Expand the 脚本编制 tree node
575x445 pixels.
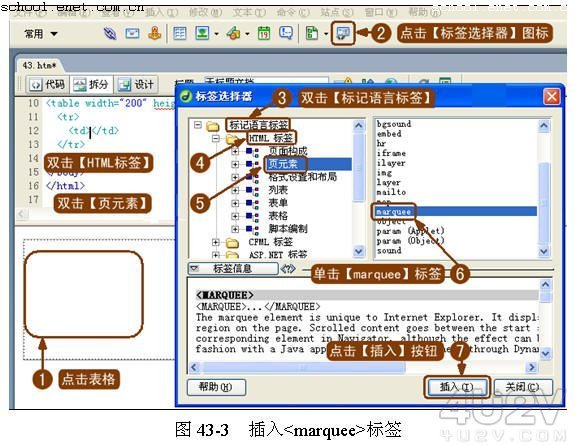(235, 229)
